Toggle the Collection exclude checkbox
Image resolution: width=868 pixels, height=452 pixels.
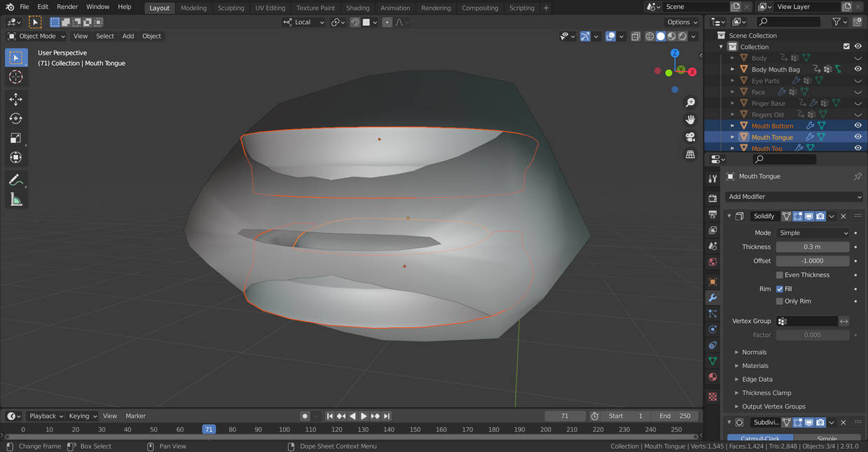coord(846,47)
